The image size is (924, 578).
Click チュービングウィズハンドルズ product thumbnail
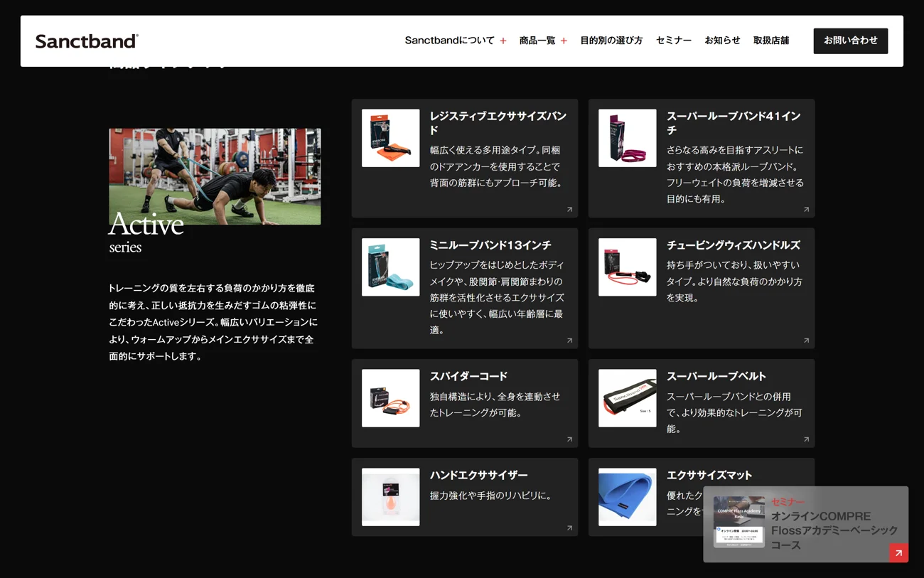(627, 267)
